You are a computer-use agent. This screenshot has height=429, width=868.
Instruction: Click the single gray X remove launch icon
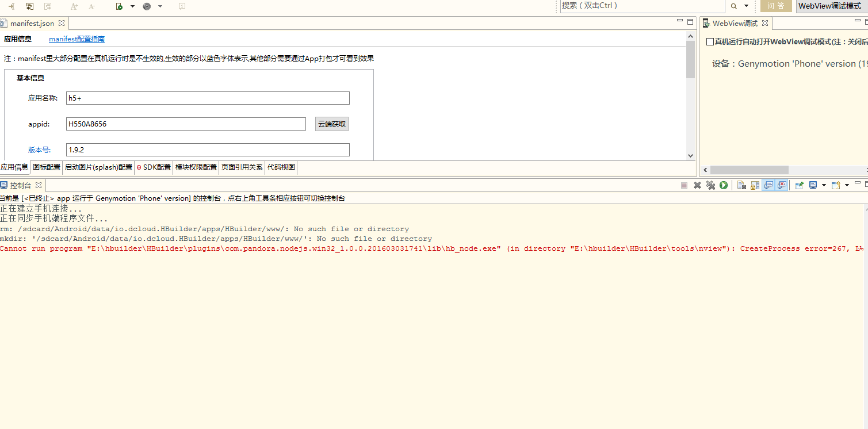[x=697, y=185]
